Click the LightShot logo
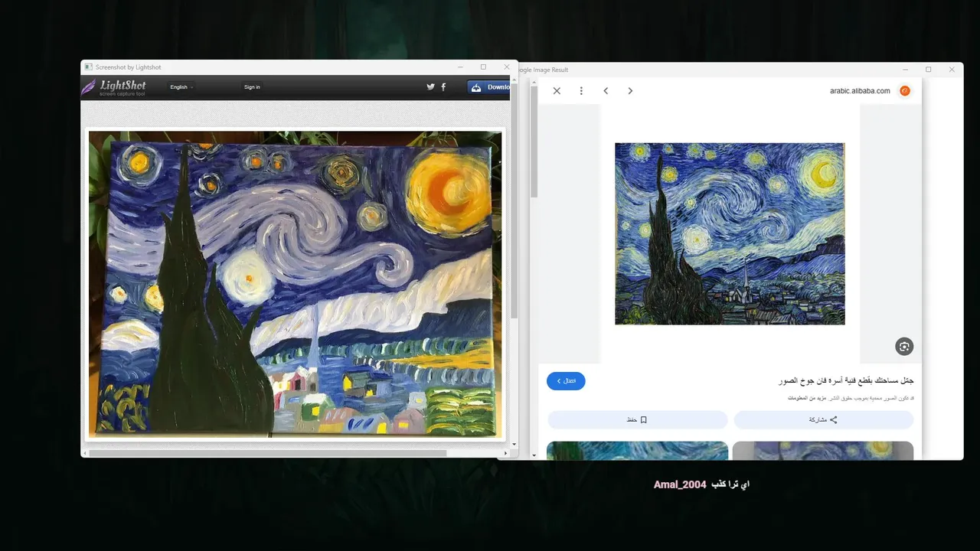Image resolution: width=980 pixels, height=551 pixels. 113,86
